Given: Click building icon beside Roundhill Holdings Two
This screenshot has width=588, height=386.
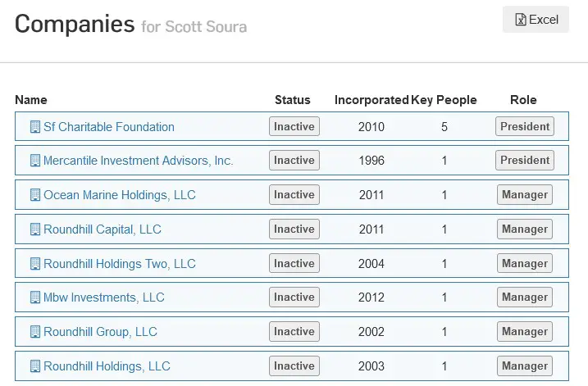Looking at the screenshot, I should (x=35, y=263).
